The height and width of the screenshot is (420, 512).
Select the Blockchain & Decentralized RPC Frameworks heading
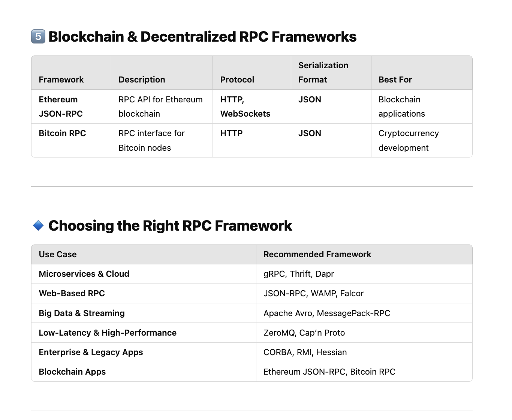click(x=202, y=37)
